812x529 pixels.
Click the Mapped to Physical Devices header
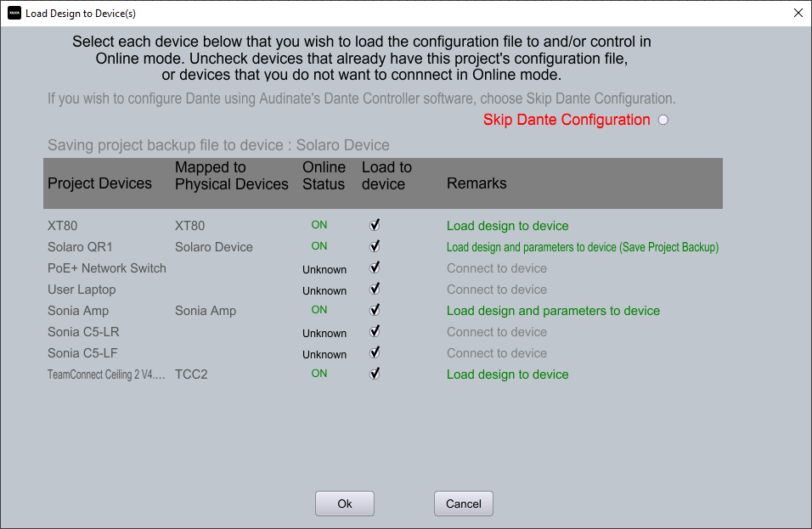232,176
